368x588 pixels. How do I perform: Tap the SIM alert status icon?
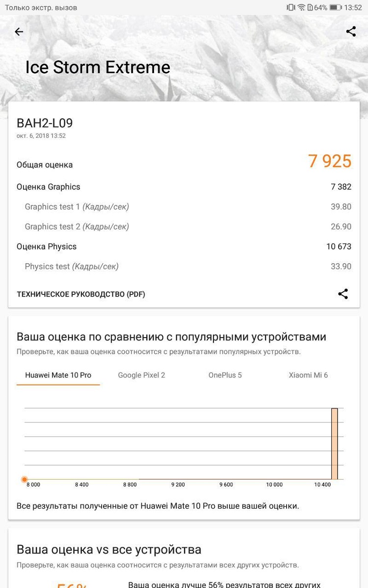tap(310, 7)
